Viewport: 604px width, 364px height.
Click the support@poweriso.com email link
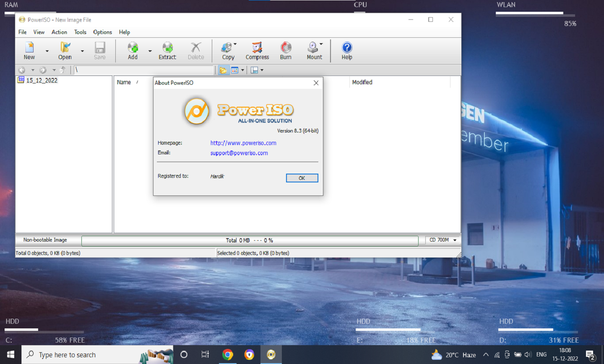tap(239, 153)
